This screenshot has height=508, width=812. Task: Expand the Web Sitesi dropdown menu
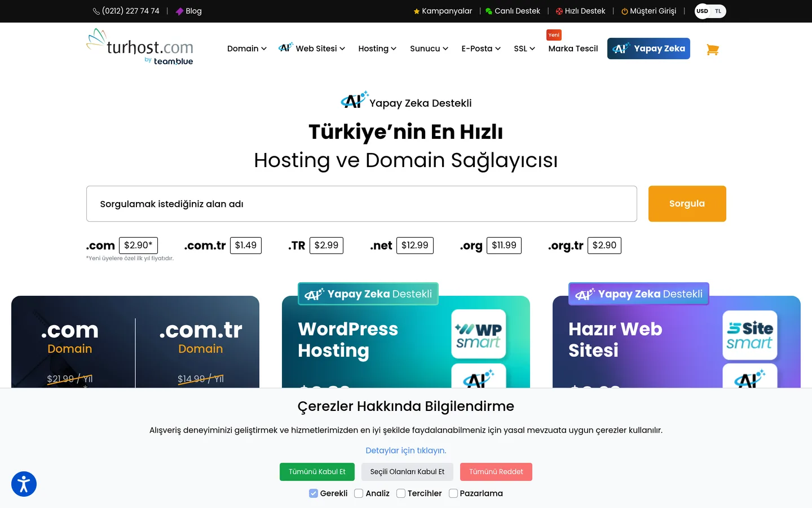pos(320,49)
